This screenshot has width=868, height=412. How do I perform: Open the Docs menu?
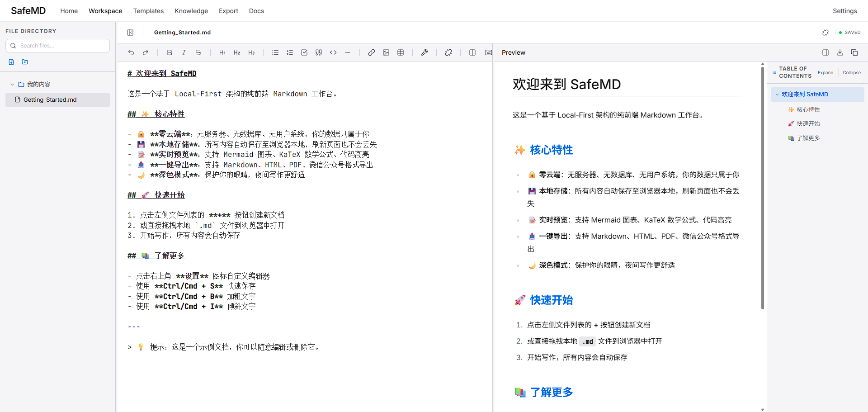click(x=256, y=11)
